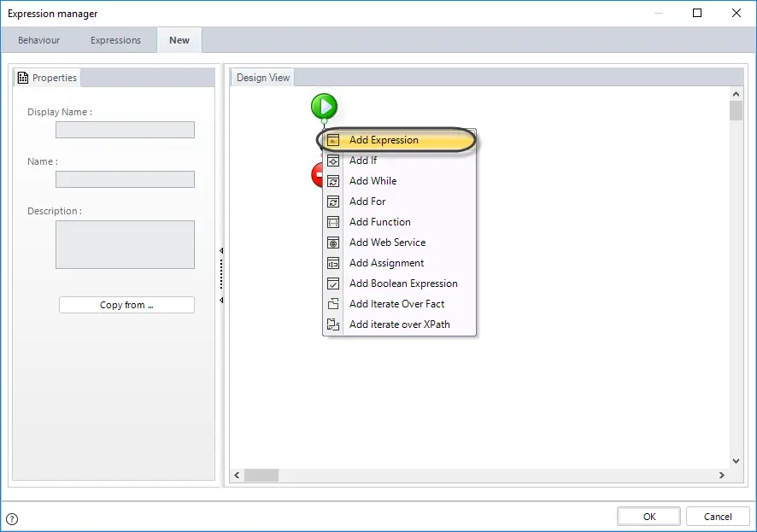Click the Add Expression menu icon

[x=333, y=140]
